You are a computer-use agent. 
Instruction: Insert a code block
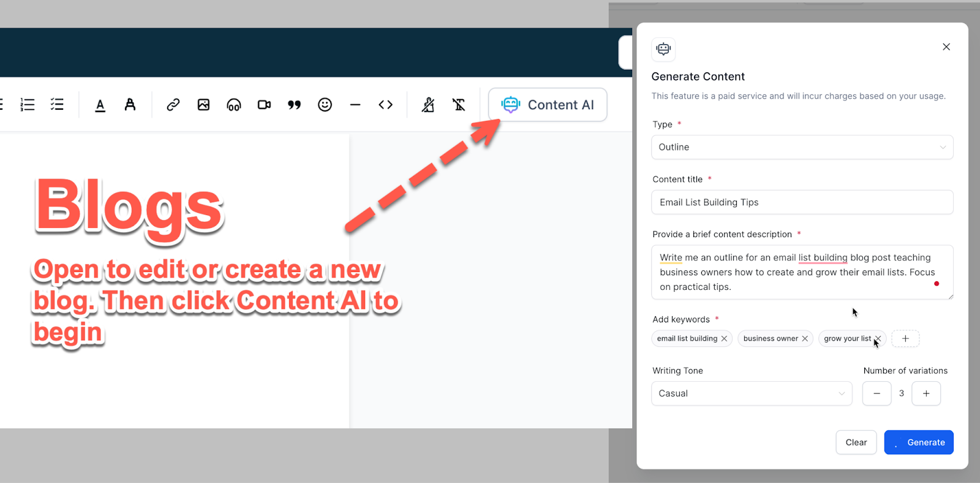(x=385, y=105)
